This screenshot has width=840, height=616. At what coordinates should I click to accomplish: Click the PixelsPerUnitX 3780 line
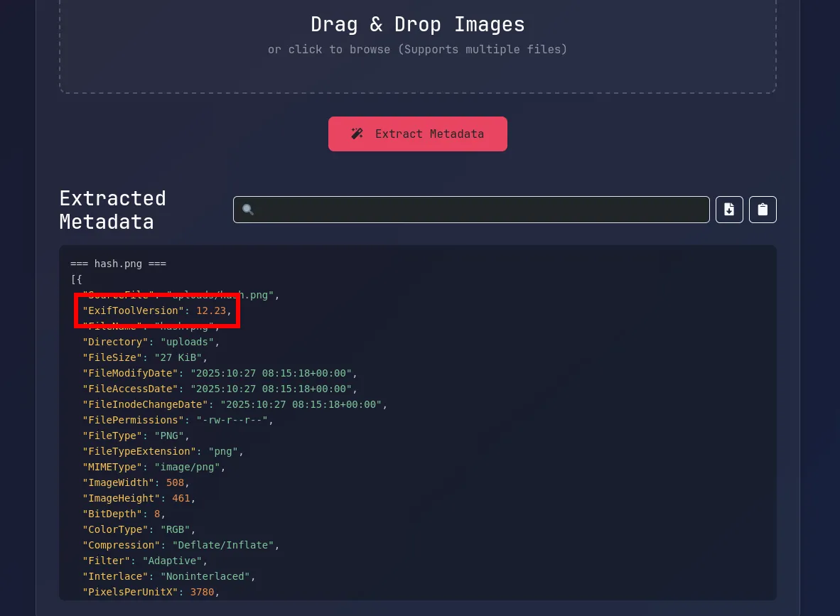[x=151, y=592]
